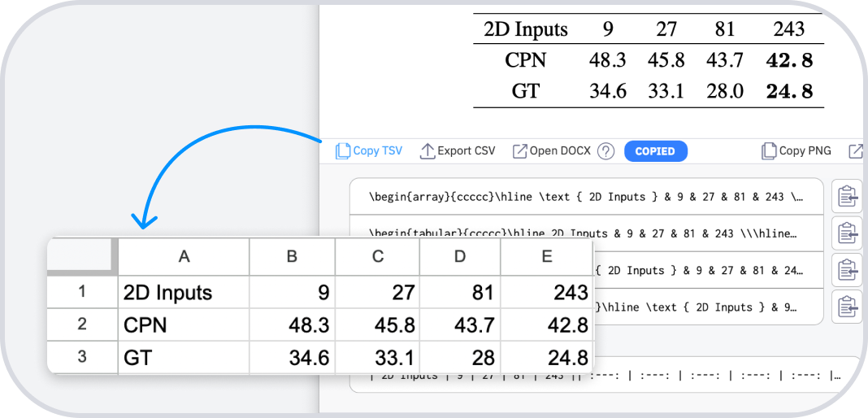Screen dimensions: 868x418
Task: Click the Copy PNG button
Action: tap(796, 151)
